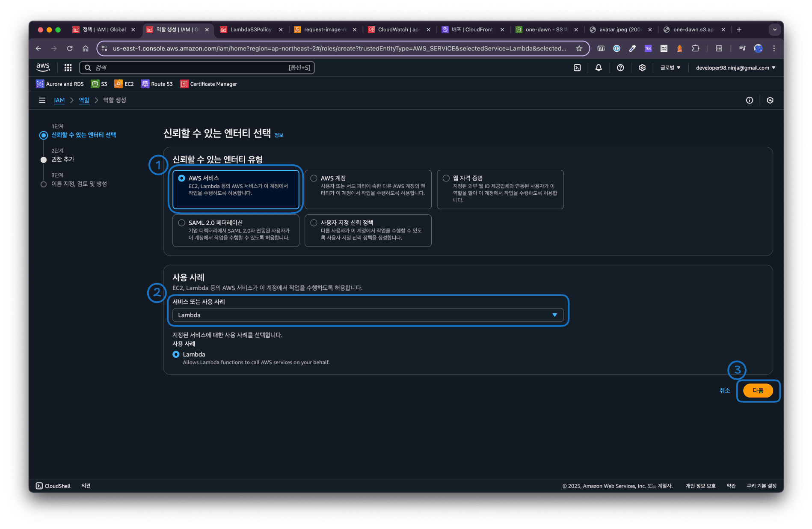Switch to the CloudWatch browser tab
The height and width of the screenshot is (529, 812).
[398, 30]
